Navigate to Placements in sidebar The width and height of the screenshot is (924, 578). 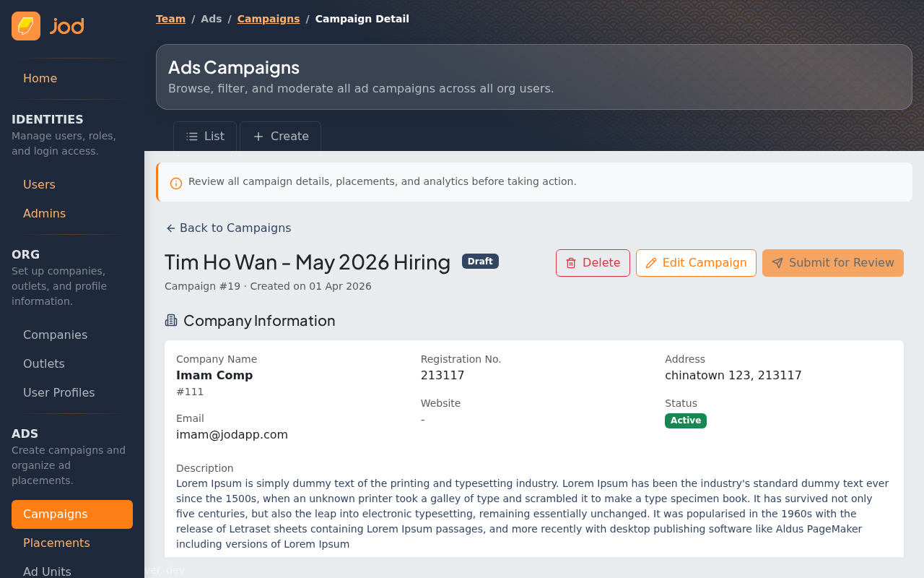[56, 543]
